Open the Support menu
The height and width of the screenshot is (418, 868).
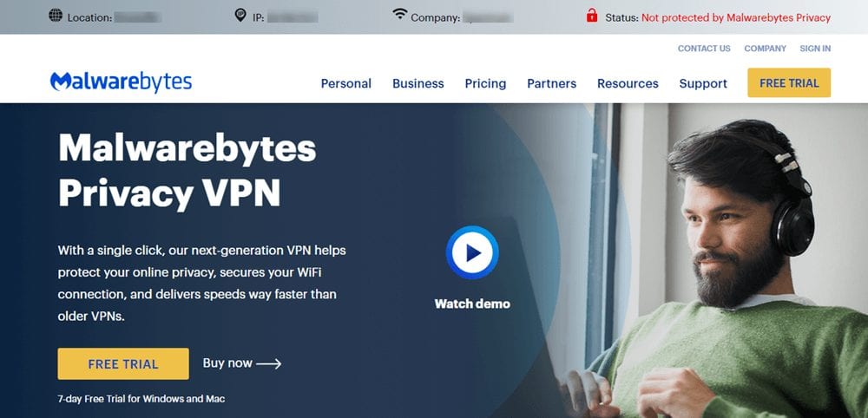tap(703, 83)
